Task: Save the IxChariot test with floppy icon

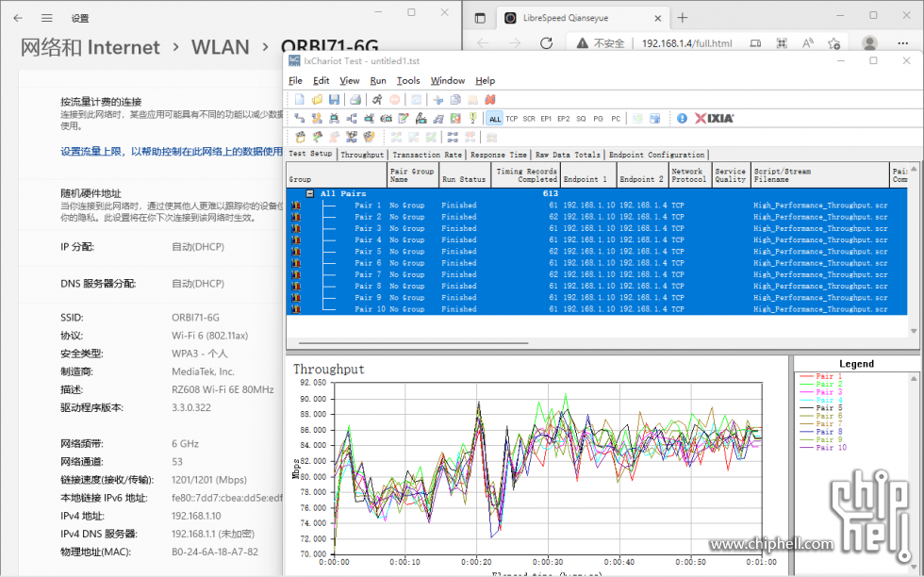Action: click(334, 100)
